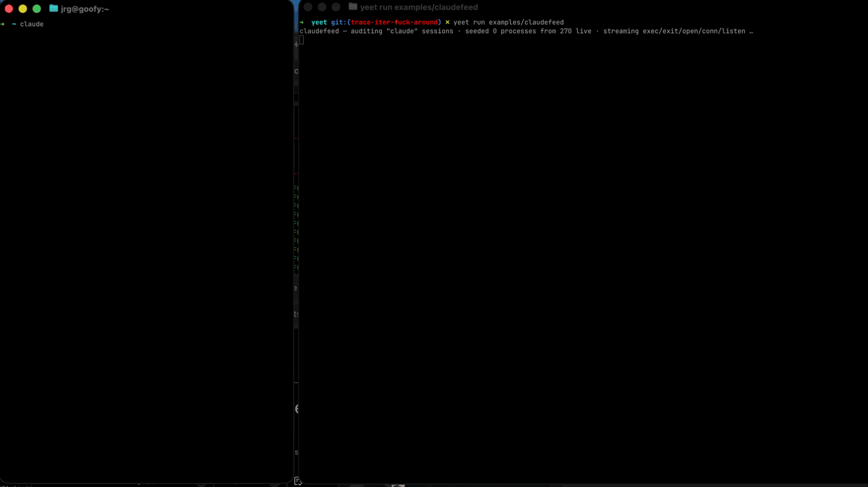The height and width of the screenshot is (487, 868).
Task: Click the typed command 'yeet run examples/claudefeed'
Action: tap(508, 23)
